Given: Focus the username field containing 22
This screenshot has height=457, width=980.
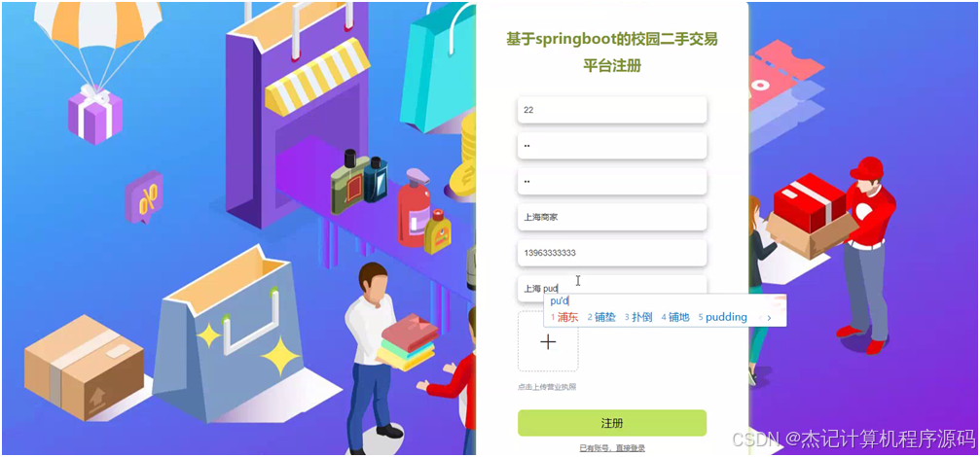Looking at the screenshot, I should click(612, 110).
